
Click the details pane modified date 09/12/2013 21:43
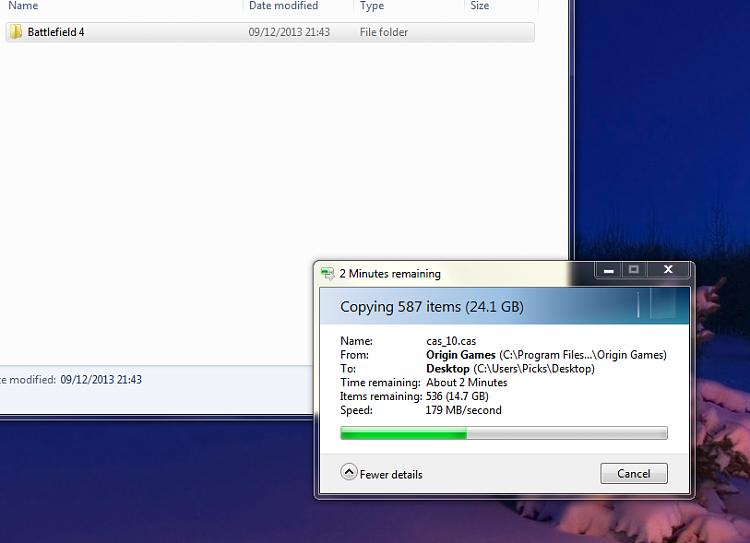[101, 380]
